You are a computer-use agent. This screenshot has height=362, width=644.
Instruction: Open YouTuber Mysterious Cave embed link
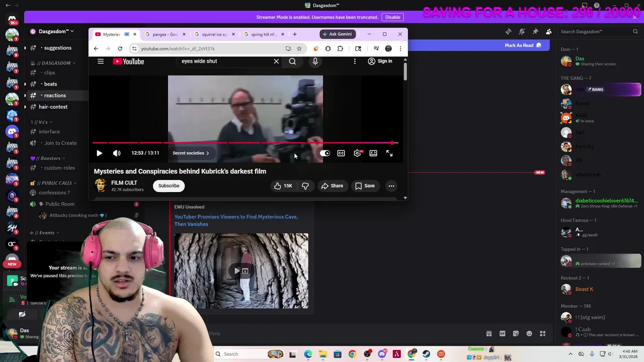(236, 220)
